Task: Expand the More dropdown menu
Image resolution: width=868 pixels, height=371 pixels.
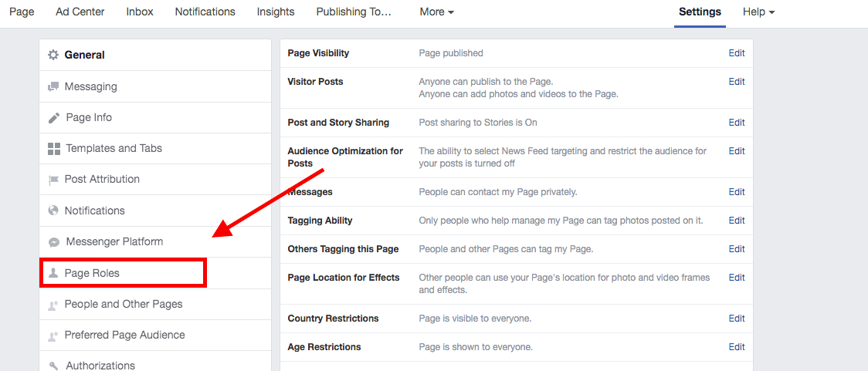Action: coord(437,12)
